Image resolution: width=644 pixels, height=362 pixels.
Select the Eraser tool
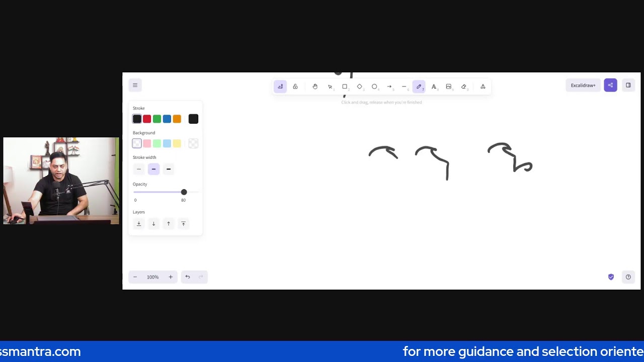[x=464, y=86]
